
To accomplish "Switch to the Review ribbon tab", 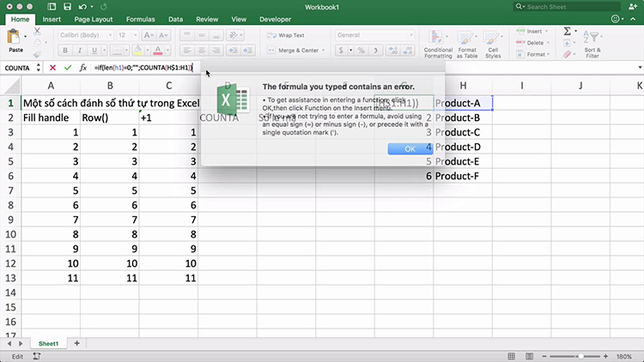I will 207,19.
